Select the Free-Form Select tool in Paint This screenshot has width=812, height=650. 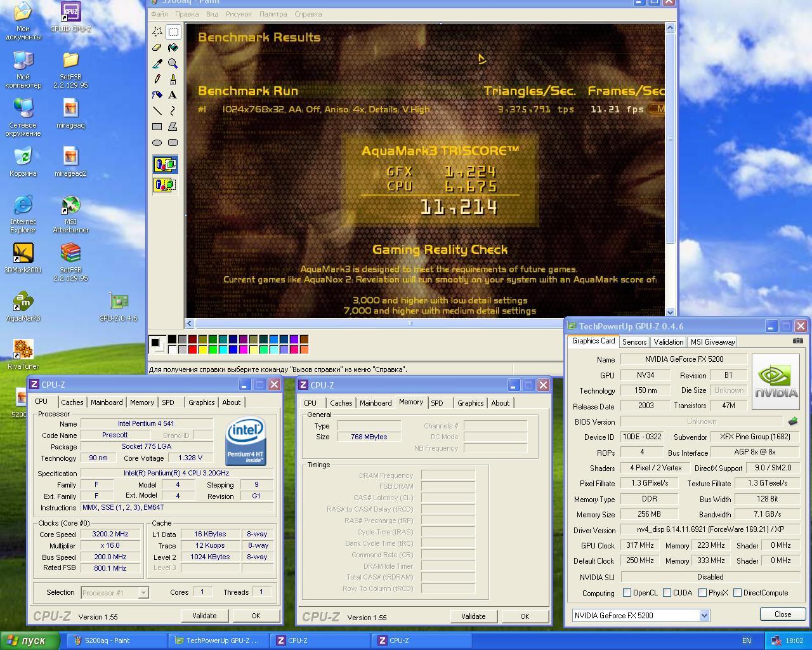[x=157, y=32]
